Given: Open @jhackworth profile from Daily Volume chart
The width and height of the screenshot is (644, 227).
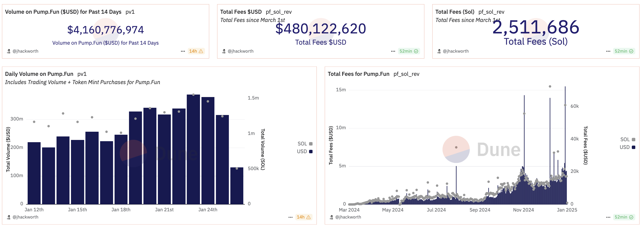Looking at the screenshot, I should tap(25, 217).
